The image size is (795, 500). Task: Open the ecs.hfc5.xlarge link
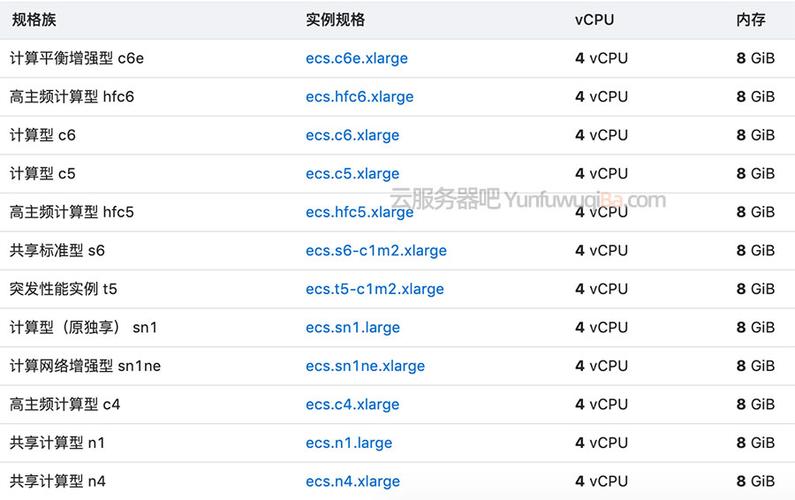click(359, 212)
